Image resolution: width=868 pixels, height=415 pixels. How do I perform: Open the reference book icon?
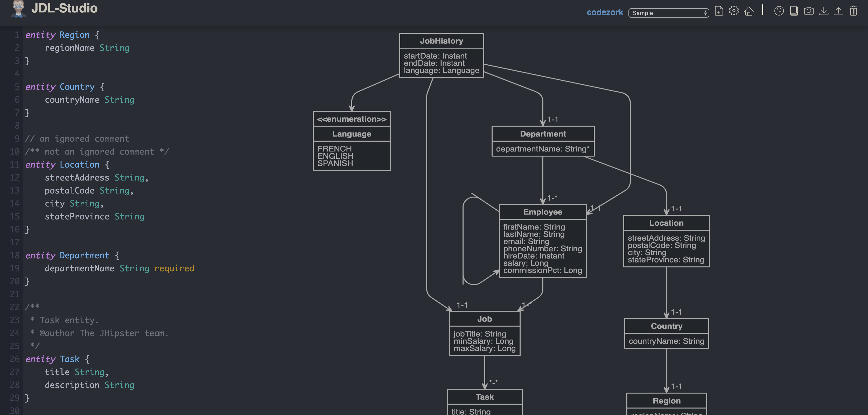coord(794,11)
